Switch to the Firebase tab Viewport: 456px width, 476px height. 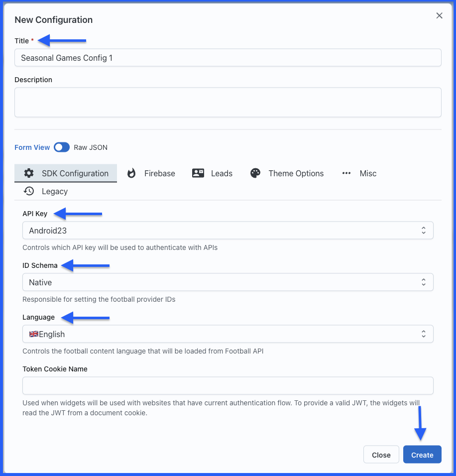[x=159, y=173]
